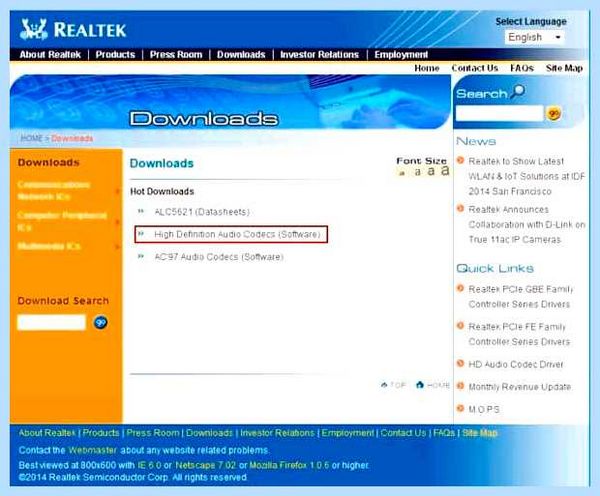Select the smallest font size icon
600x496 pixels.
(402, 173)
